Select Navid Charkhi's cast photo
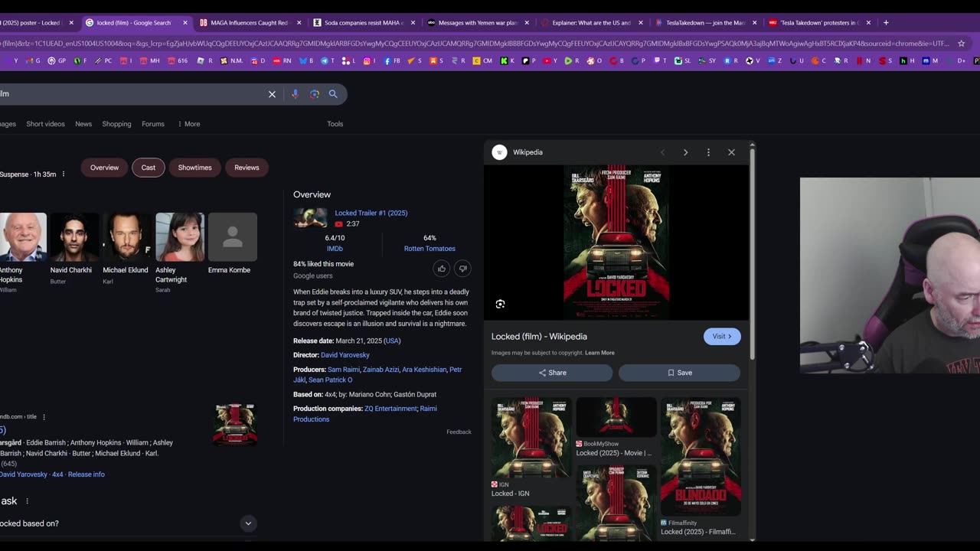The image size is (980, 551). pyautogui.click(x=74, y=237)
